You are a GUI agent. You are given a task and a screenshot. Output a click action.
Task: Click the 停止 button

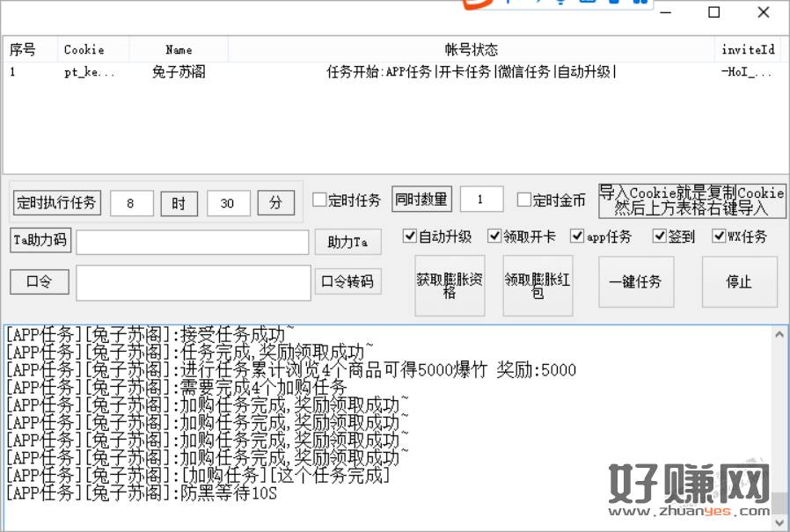click(738, 282)
